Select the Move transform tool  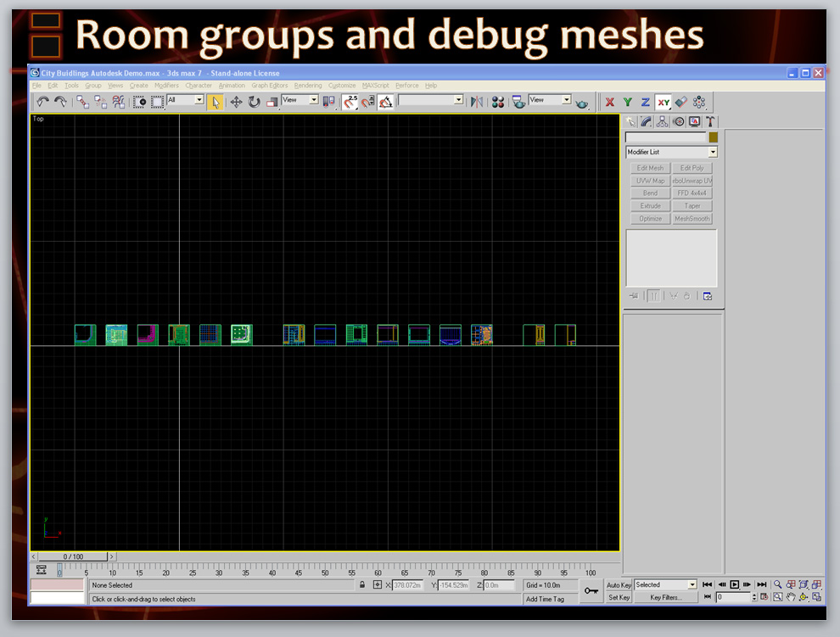236,102
